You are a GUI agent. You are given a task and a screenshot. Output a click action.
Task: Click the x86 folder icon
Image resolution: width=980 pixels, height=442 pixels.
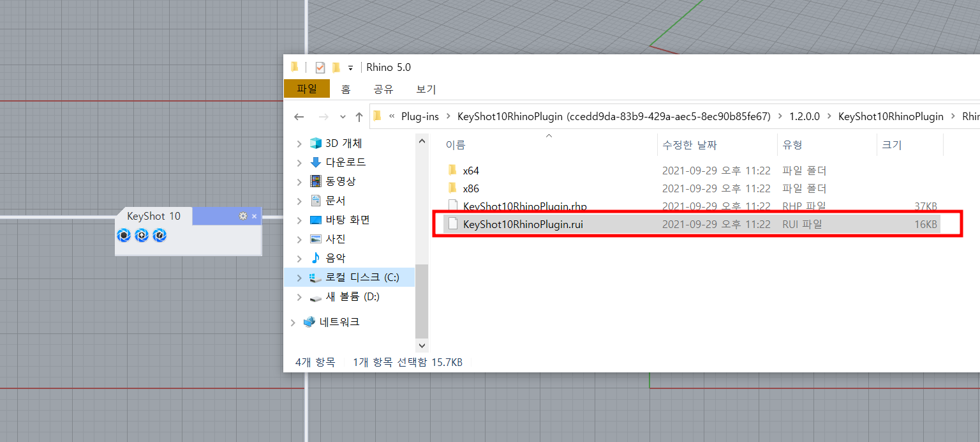coord(452,188)
